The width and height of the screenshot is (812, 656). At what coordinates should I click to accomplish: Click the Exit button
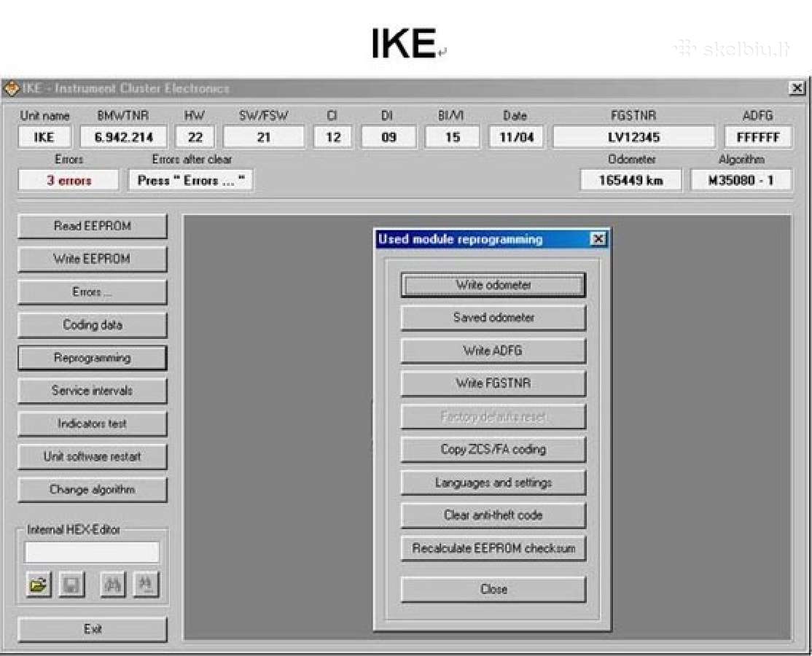[92, 629]
